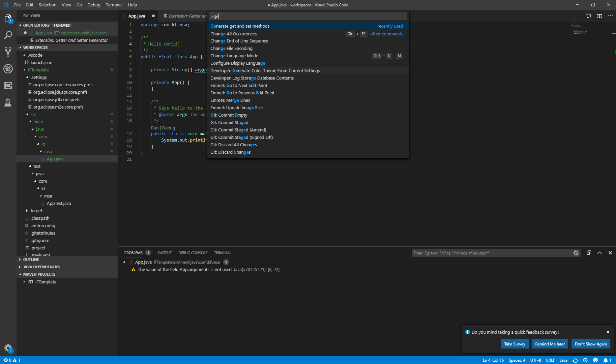Click the problems filter settings gear icon
Screen dimensions: 616x364
coord(576,253)
